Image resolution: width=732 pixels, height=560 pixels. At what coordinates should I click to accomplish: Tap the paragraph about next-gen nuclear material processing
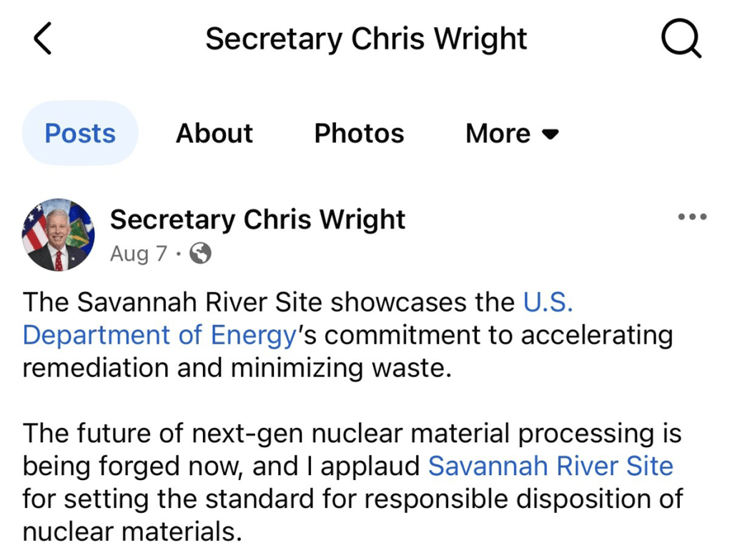(353, 482)
